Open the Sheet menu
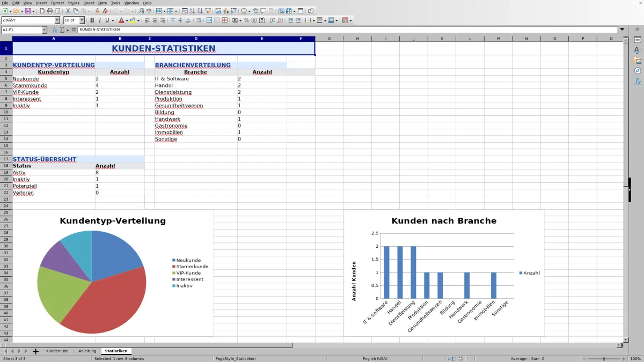644x362 pixels. (89, 3)
